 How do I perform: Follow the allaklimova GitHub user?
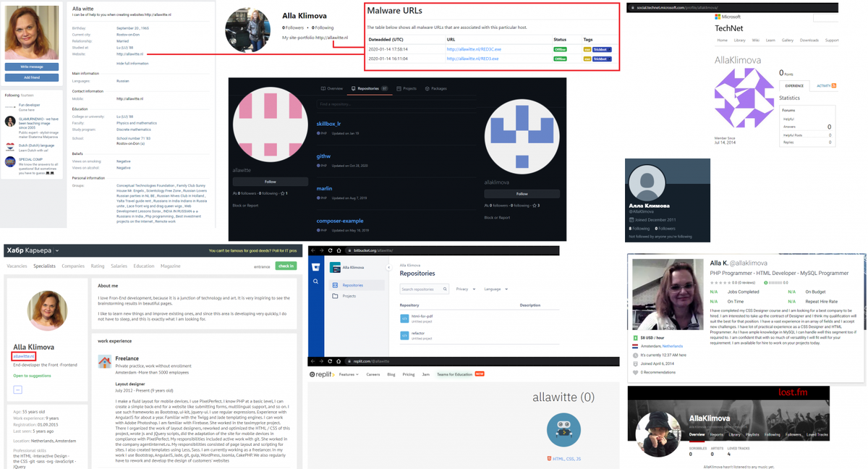coord(522,194)
